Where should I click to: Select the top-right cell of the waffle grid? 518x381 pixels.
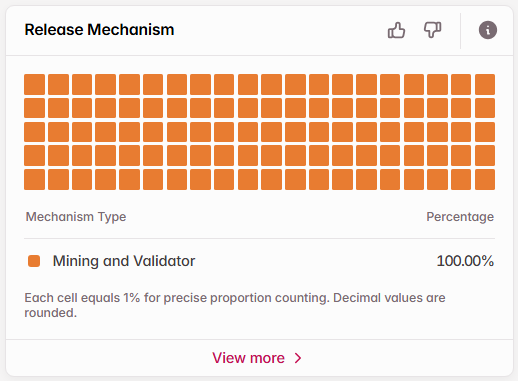[485, 84]
